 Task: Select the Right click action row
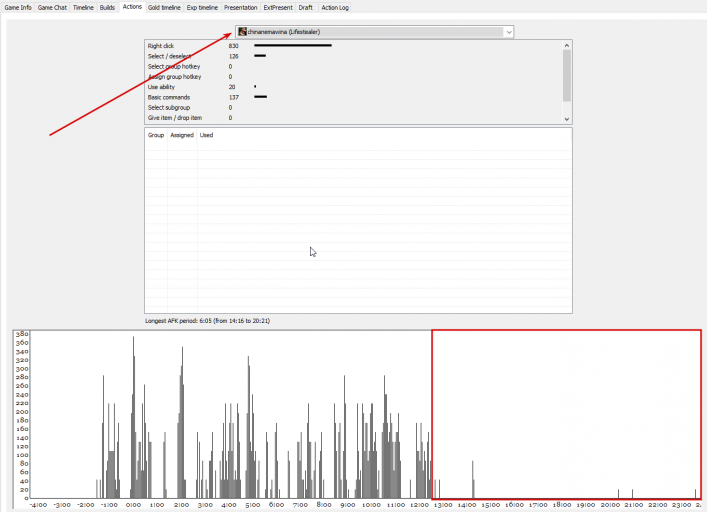(x=354, y=46)
